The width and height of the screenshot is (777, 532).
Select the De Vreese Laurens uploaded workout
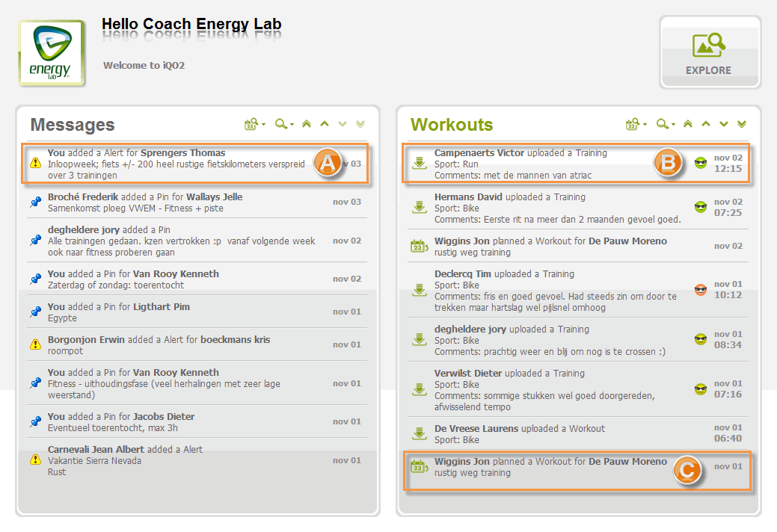point(578,434)
